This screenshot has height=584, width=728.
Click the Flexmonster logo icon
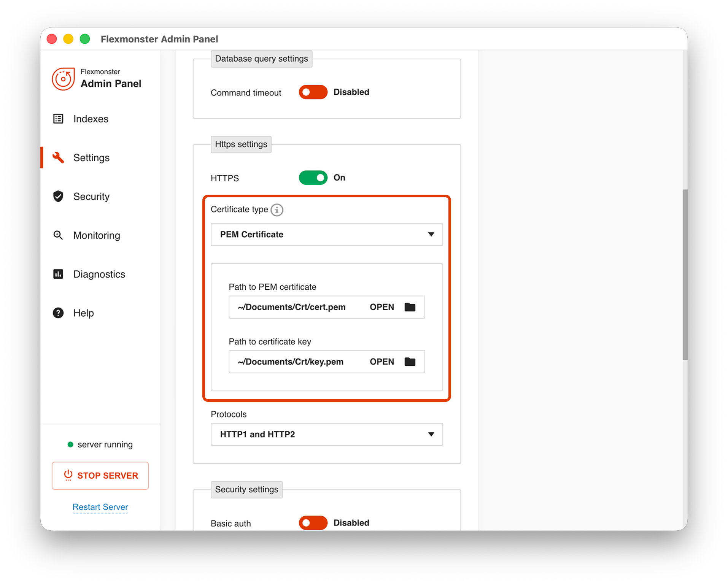tap(63, 79)
